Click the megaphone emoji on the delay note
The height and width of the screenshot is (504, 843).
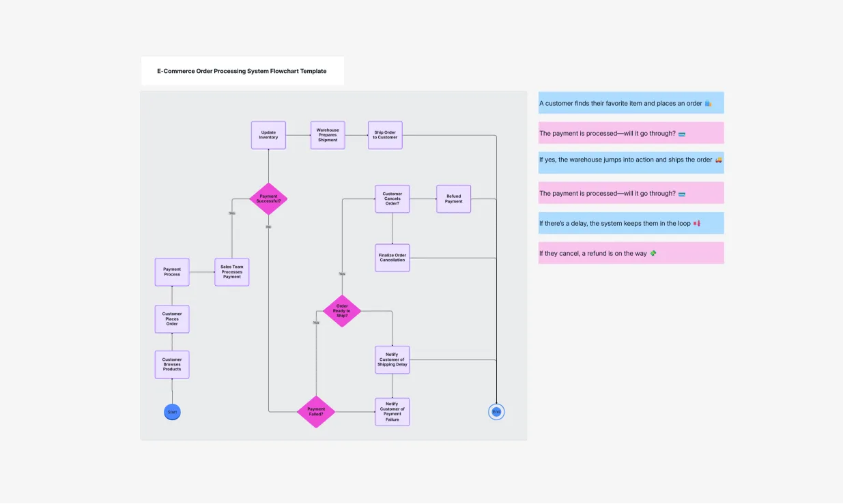[x=697, y=224]
